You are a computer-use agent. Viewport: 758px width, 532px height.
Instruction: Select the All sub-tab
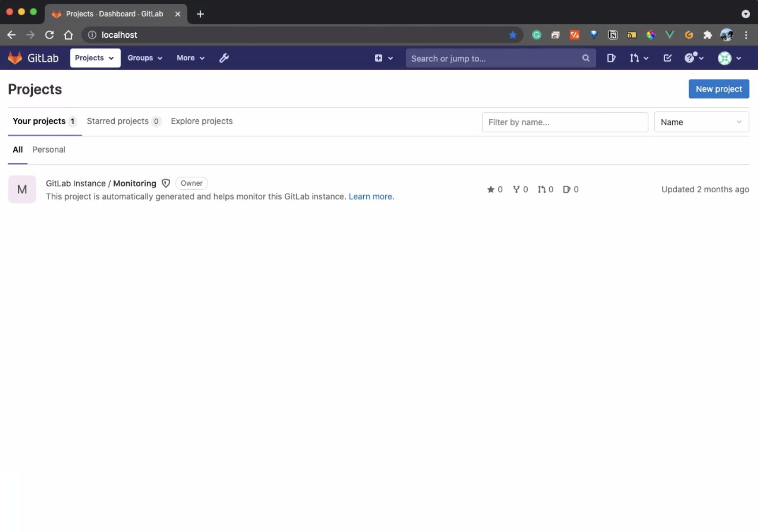pos(17,150)
